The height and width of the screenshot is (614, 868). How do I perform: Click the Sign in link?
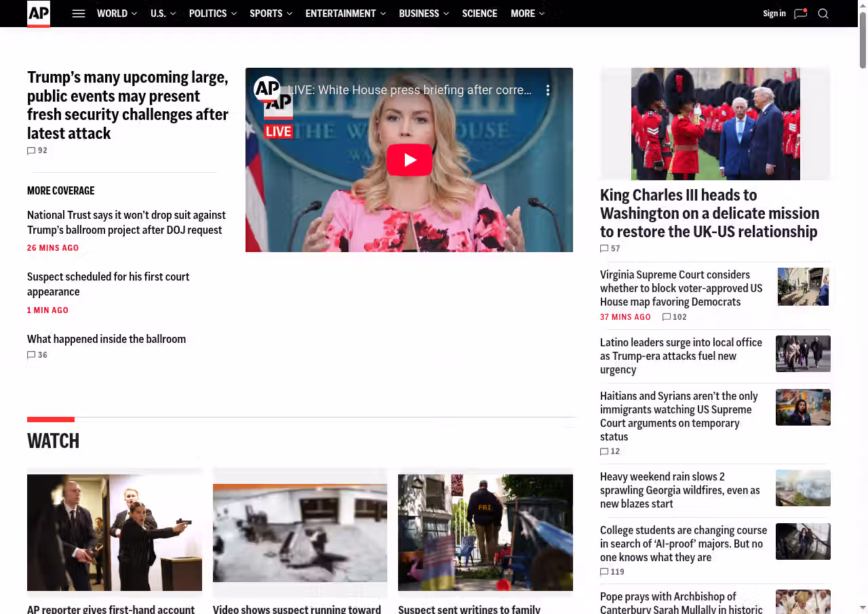coord(774,14)
